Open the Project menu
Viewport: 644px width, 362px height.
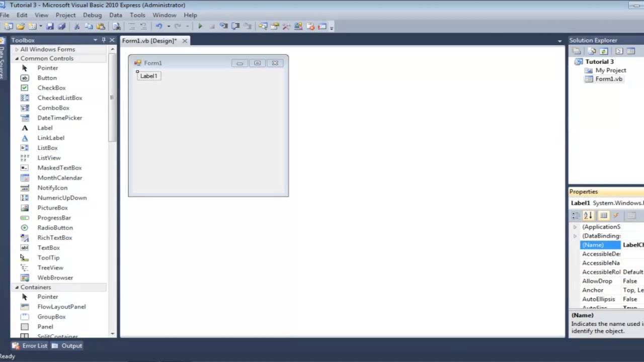pyautogui.click(x=65, y=15)
